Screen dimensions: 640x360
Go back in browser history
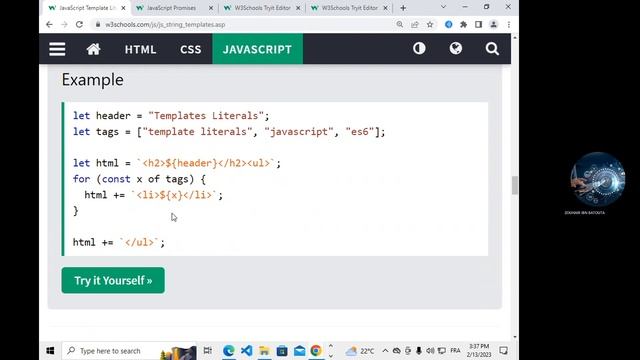coord(49,24)
